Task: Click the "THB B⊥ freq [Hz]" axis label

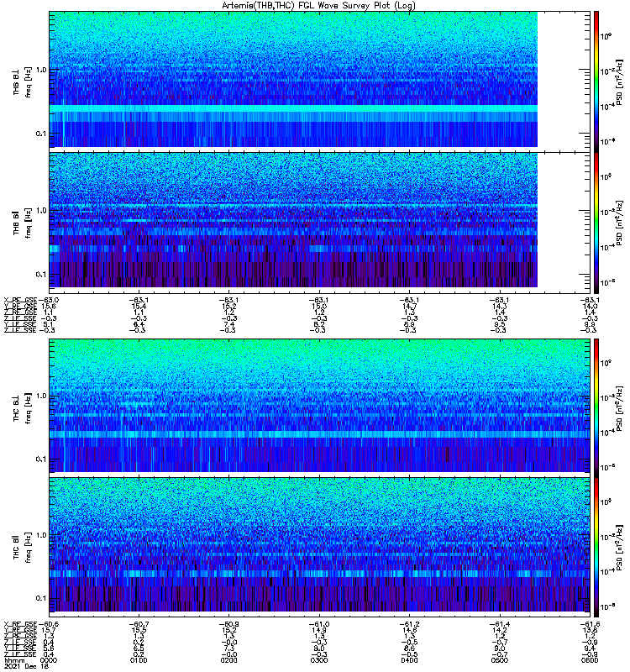Action: (x=22, y=81)
